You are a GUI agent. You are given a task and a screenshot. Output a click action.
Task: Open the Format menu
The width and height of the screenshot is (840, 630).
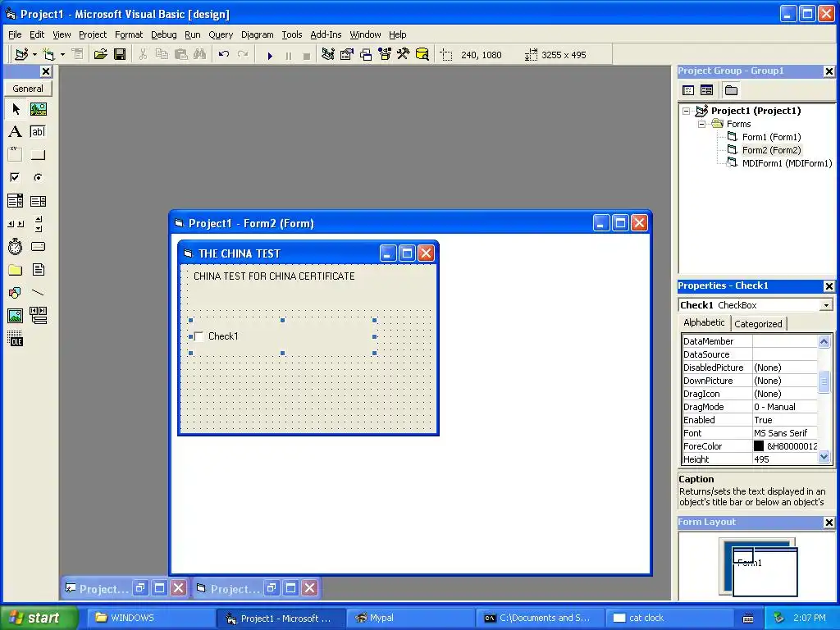pyautogui.click(x=129, y=34)
